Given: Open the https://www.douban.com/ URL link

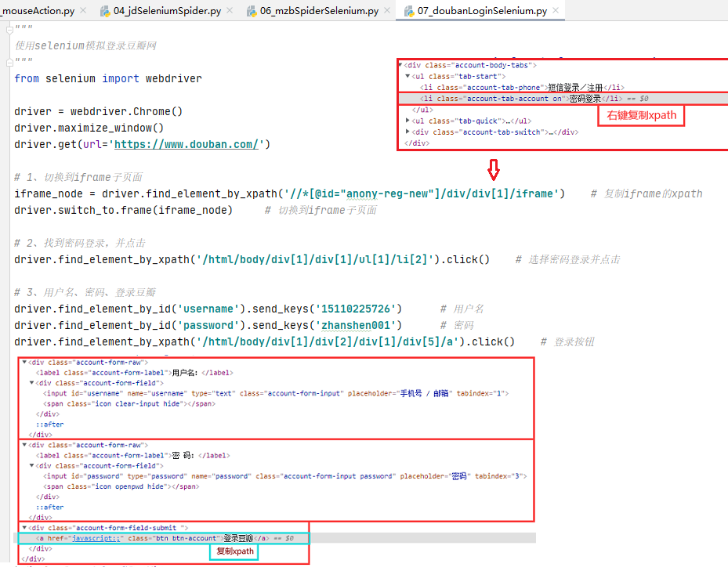Looking at the screenshot, I should [x=187, y=144].
